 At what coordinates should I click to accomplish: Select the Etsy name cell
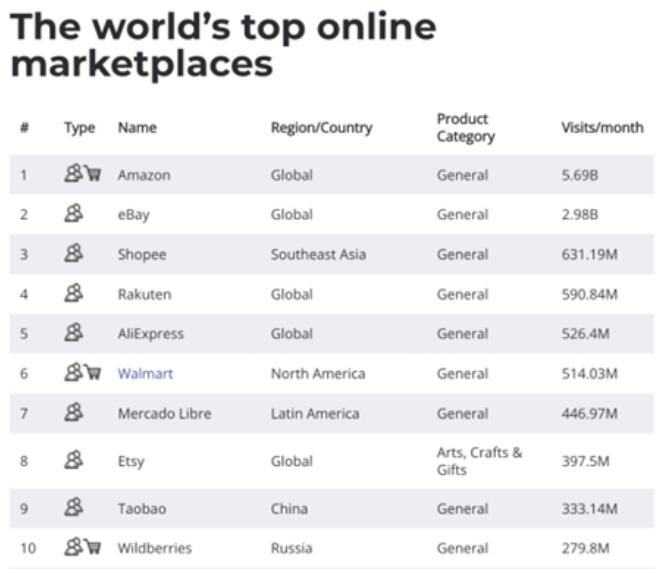point(133,461)
